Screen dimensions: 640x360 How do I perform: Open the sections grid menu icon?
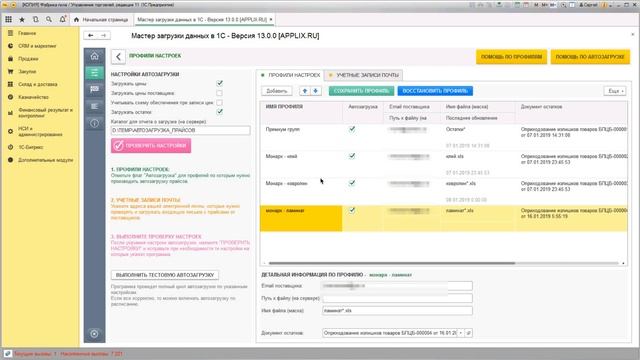coord(9,19)
